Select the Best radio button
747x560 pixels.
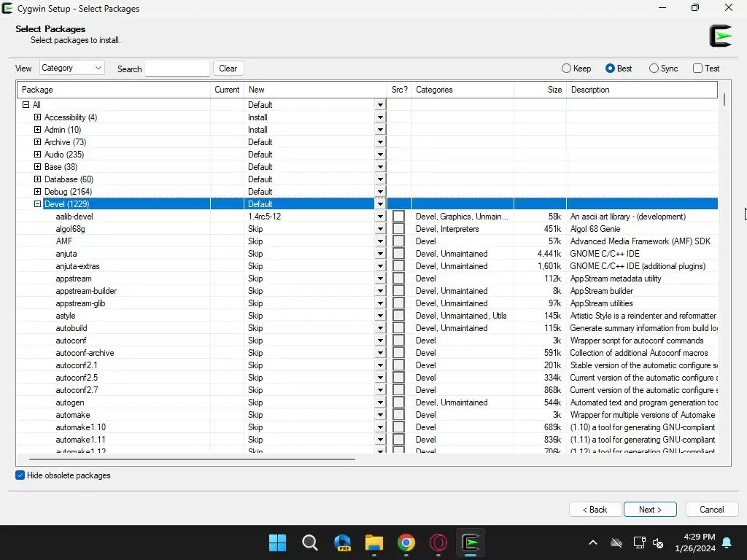pos(610,68)
